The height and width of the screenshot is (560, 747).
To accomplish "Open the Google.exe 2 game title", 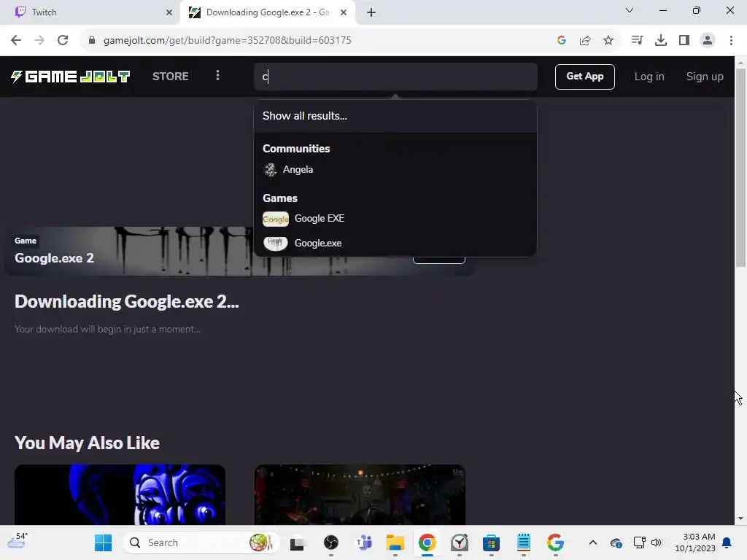I will click(54, 258).
